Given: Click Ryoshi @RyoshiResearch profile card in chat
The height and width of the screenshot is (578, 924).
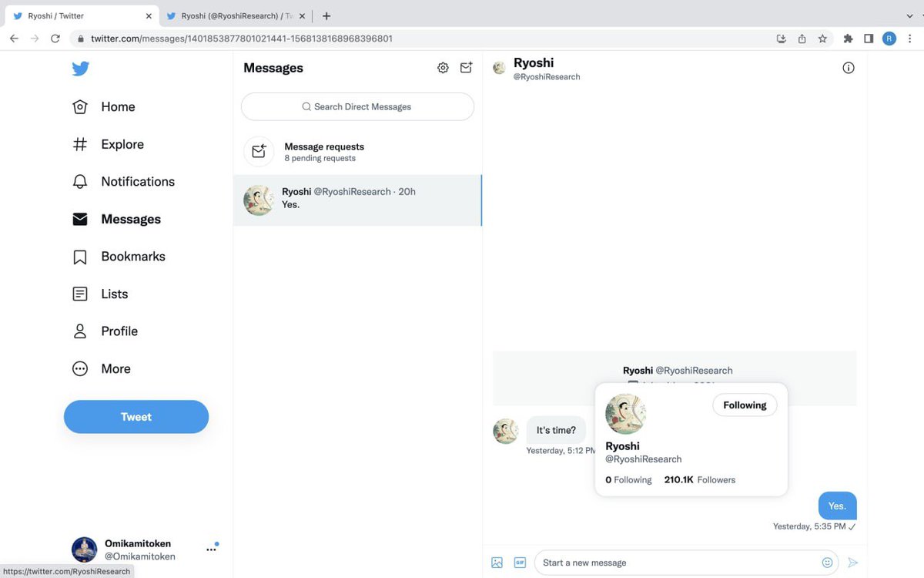Looking at the screenshot, I should (675, 378).
